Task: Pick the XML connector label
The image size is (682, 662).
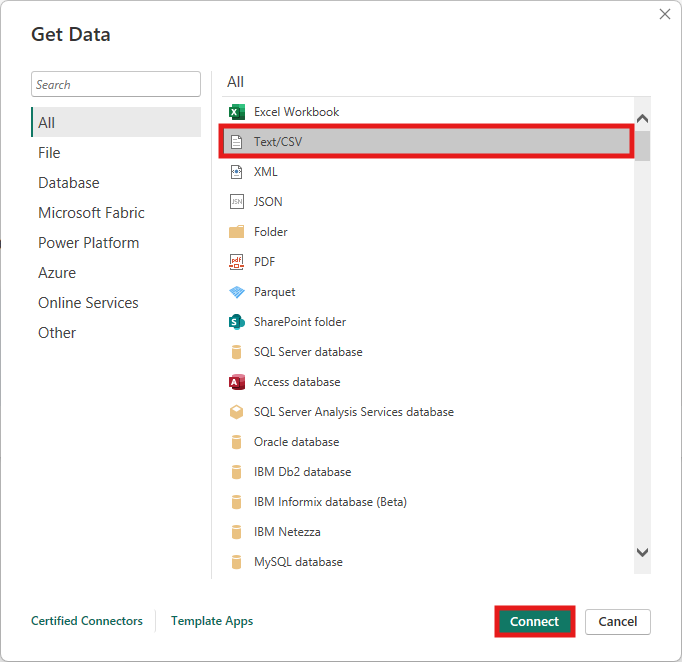Action: (266, 172)
